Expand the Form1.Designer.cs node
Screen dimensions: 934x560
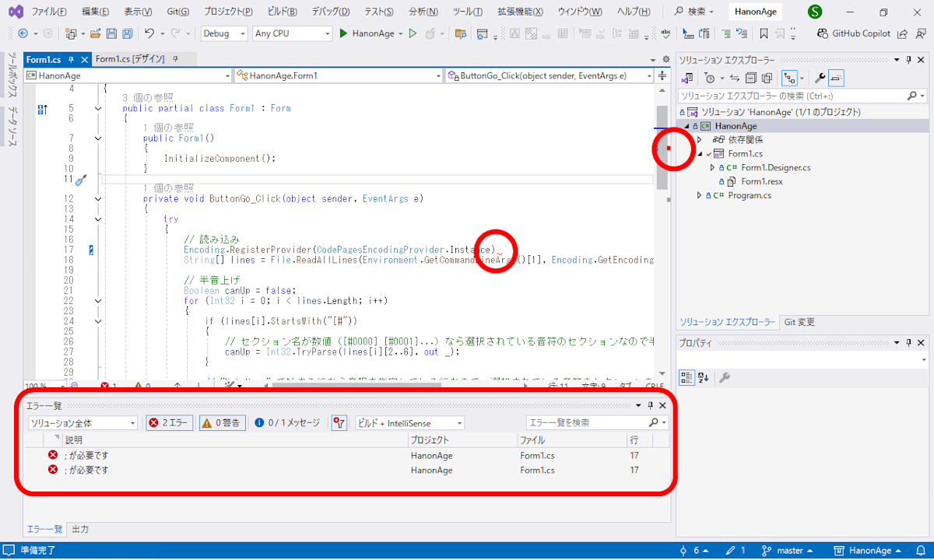pos(711,168)
